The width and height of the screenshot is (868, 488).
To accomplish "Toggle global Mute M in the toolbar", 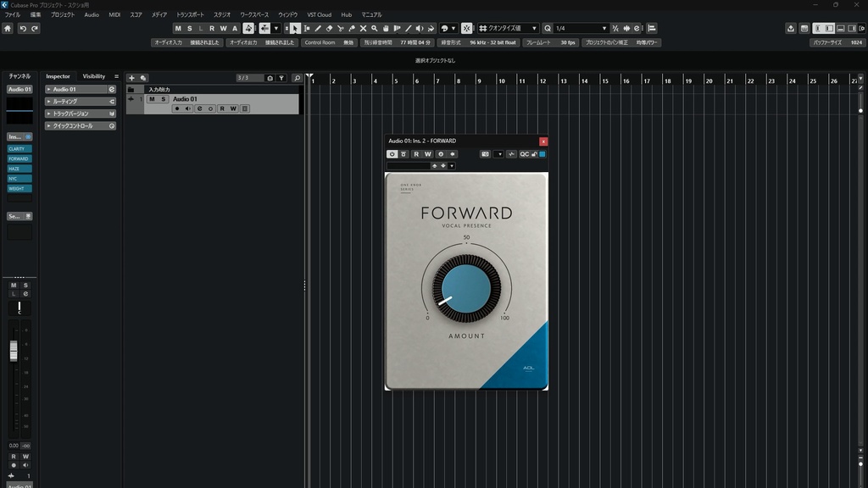I will [x=178, y=28].
